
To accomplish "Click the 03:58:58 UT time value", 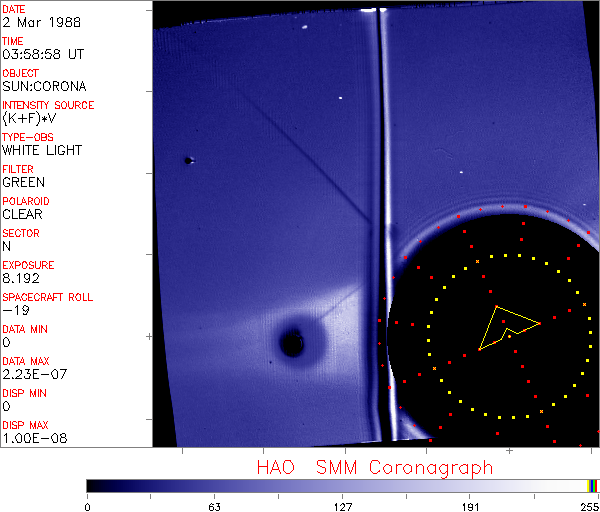I will point(41,54).
